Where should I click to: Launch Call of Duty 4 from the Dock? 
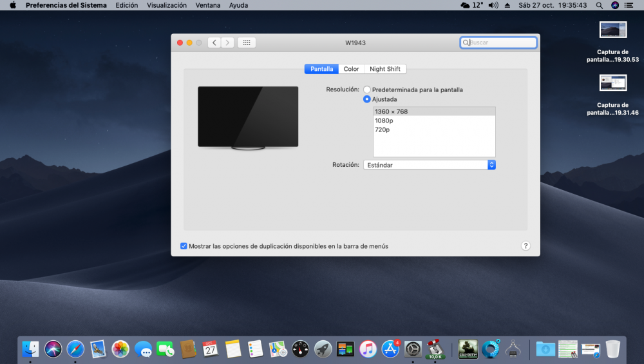click(x=468, y=349)
